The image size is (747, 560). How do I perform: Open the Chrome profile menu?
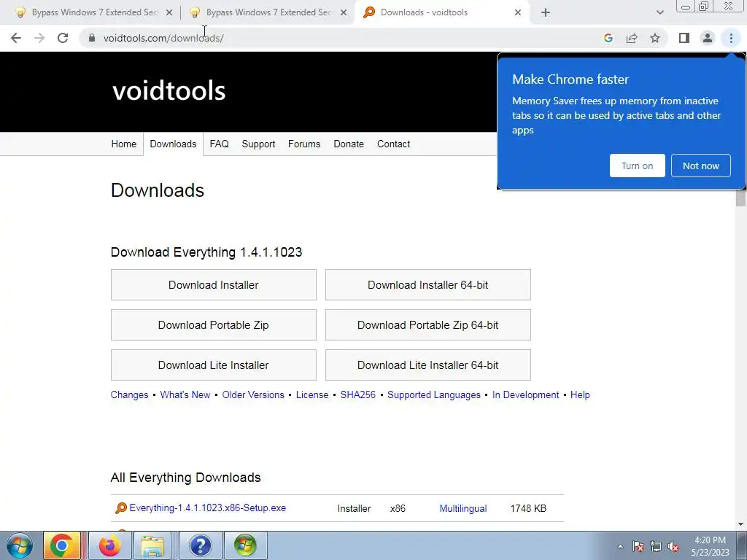click(708, 38)
